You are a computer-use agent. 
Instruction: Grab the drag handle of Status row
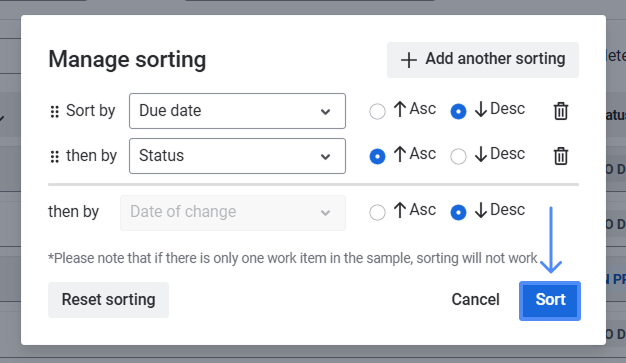(x=55, y=157)
